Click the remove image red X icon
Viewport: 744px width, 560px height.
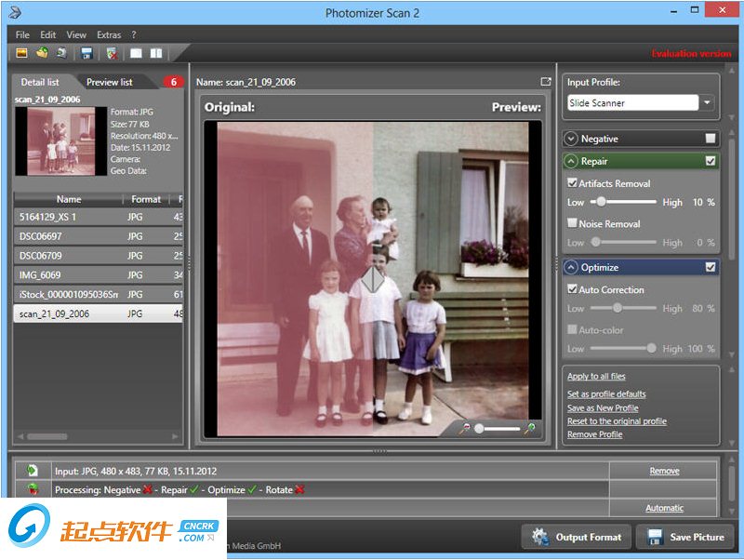[112, 53]
